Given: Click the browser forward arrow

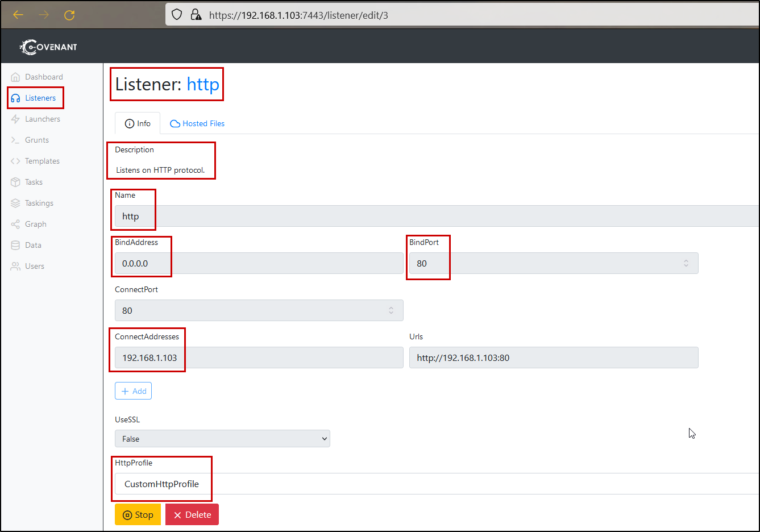Looking at the screenshot, I should (44, 15).
